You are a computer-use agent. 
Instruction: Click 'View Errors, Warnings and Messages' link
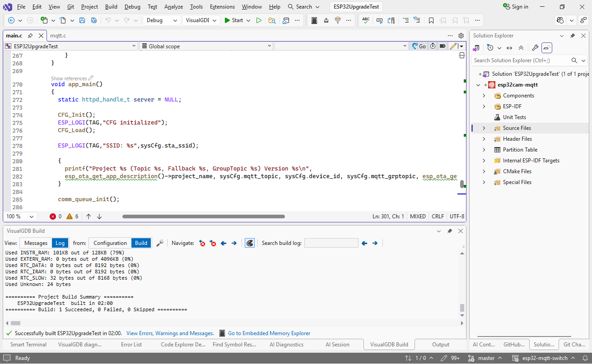170,333
